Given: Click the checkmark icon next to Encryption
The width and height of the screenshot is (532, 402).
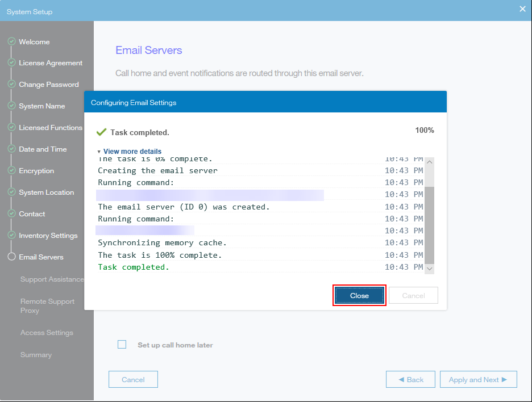Looking at the screenshot, I should (11, 171).
